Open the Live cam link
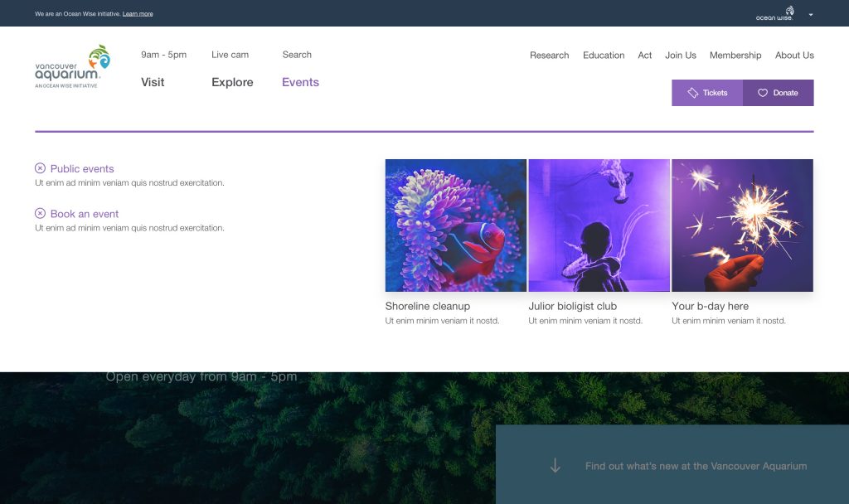 (x=230, y=55)
